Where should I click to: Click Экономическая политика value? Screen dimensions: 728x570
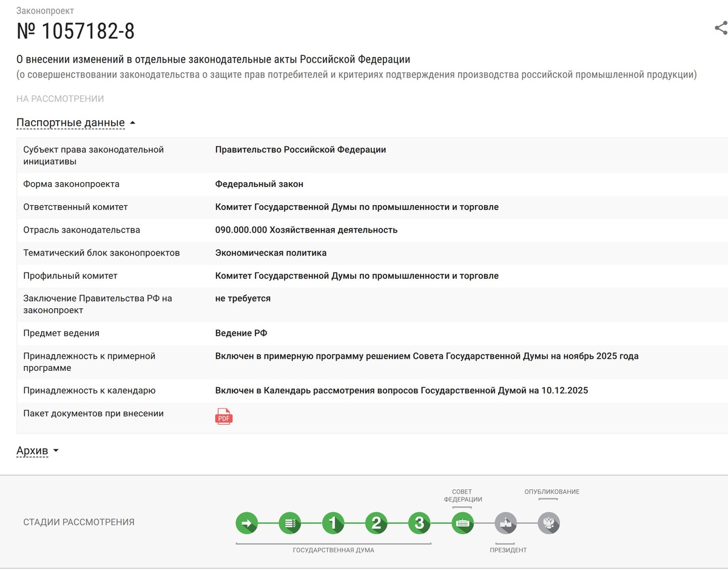click(x=271, y=253)
